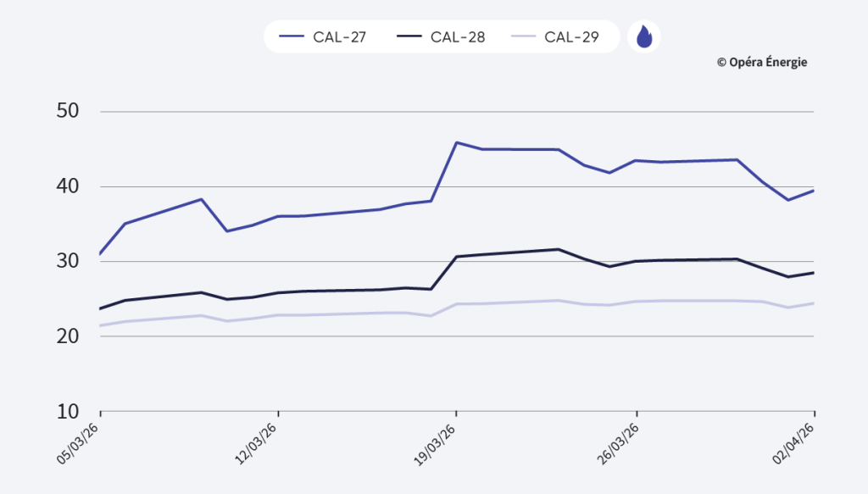
Task: Select the 12/03/26 x-axis date label
Action: (x=257, y=442)
